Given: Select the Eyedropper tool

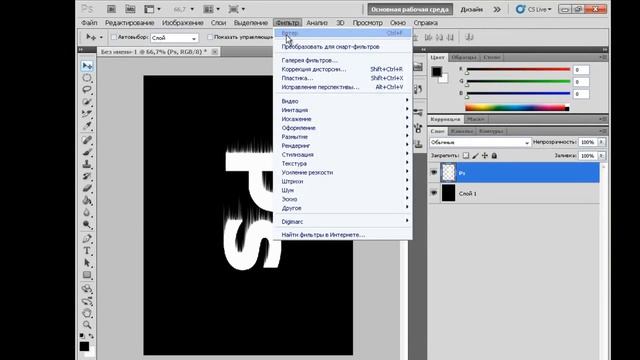Looking at the screenshot, I should click(x=87, y=125).
